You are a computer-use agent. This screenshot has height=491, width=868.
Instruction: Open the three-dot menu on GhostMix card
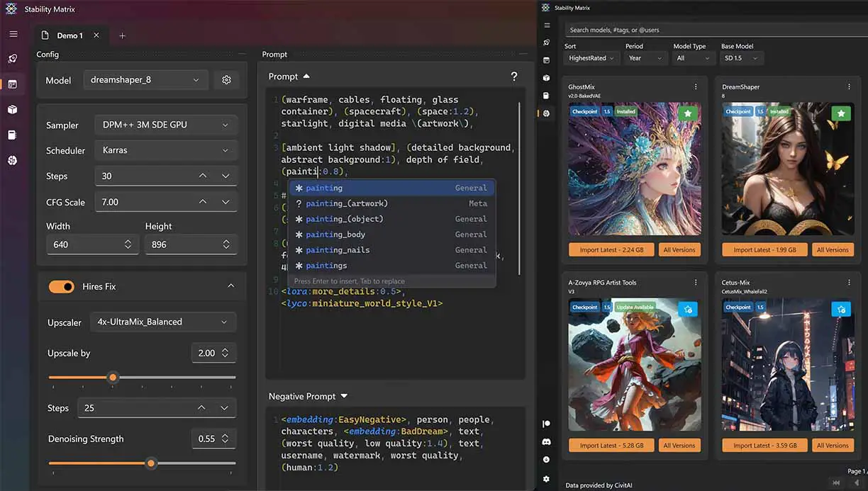[x=696, y=87]
